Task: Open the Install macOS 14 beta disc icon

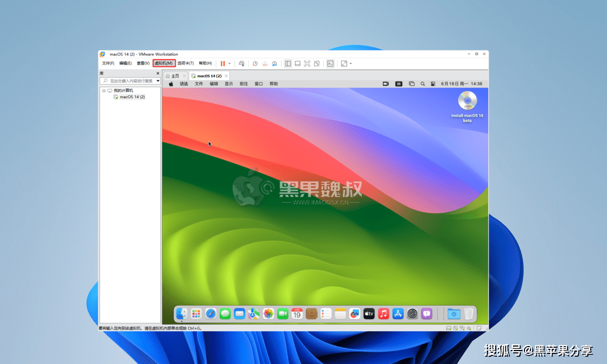Action: pyautogui.click(x=467, y=101)
